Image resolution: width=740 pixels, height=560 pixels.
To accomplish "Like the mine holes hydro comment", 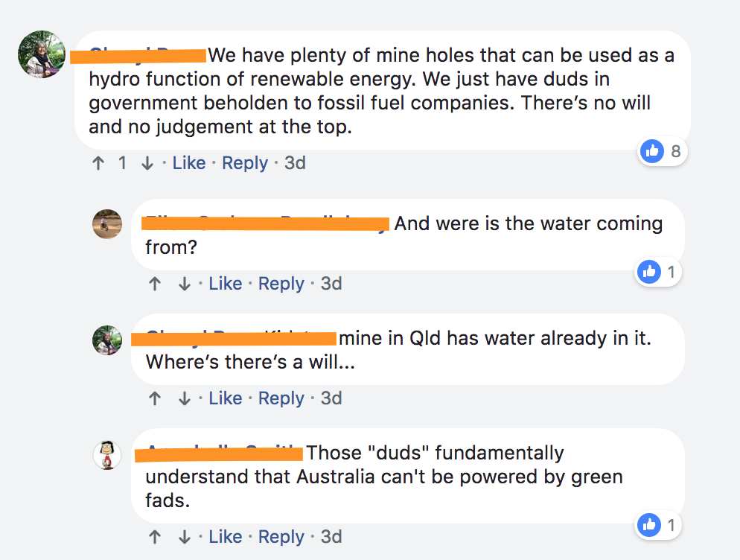I will pyautogui.click(x=189, y=163).
